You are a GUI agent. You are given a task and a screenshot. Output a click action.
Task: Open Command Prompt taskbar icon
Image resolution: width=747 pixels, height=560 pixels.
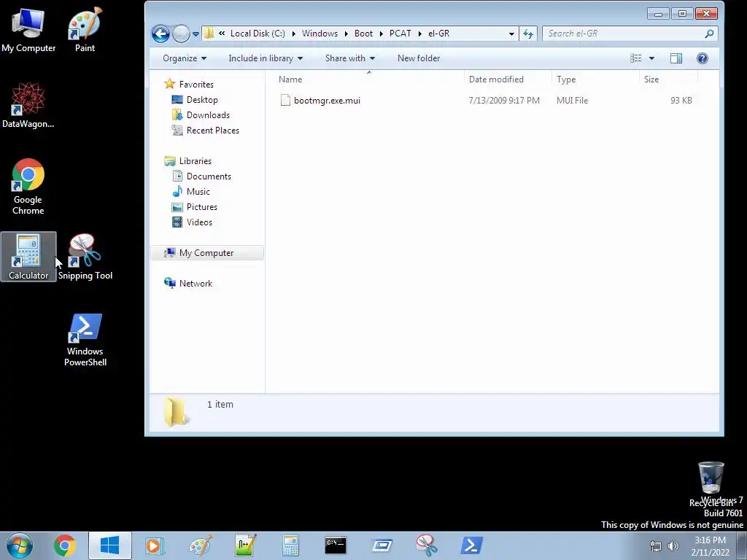coord(336,545)
